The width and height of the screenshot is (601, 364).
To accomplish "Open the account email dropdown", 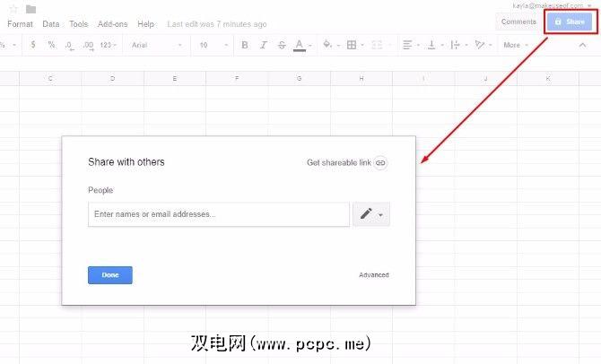I will [x=552, y=5].
